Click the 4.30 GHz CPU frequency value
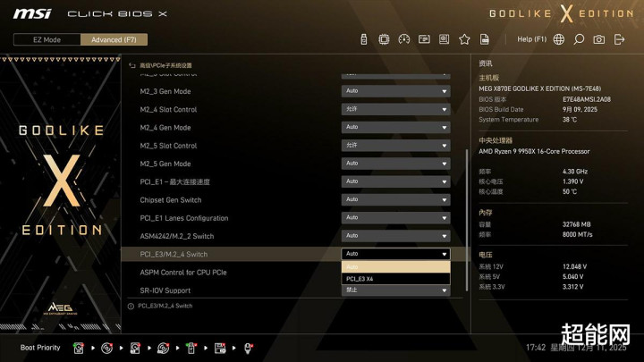This screenshot has height=362, width=644. [575, 171]
